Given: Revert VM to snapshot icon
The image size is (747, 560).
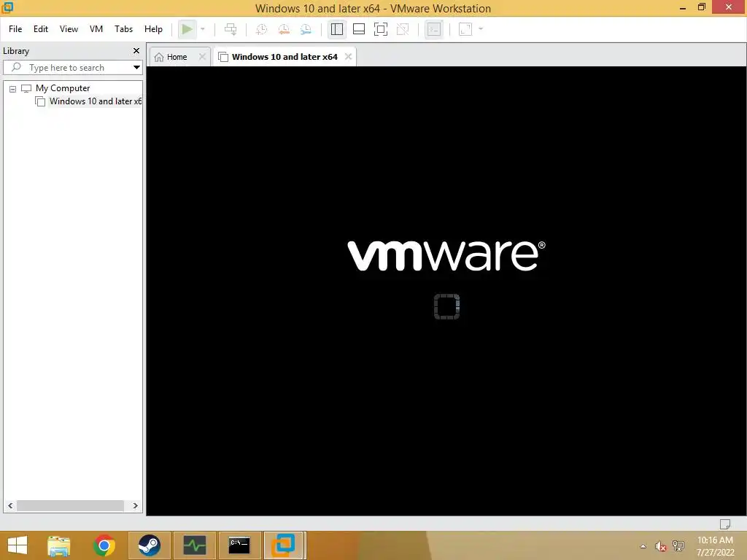Looking at the screenshot, I should (x=284, y=29).
